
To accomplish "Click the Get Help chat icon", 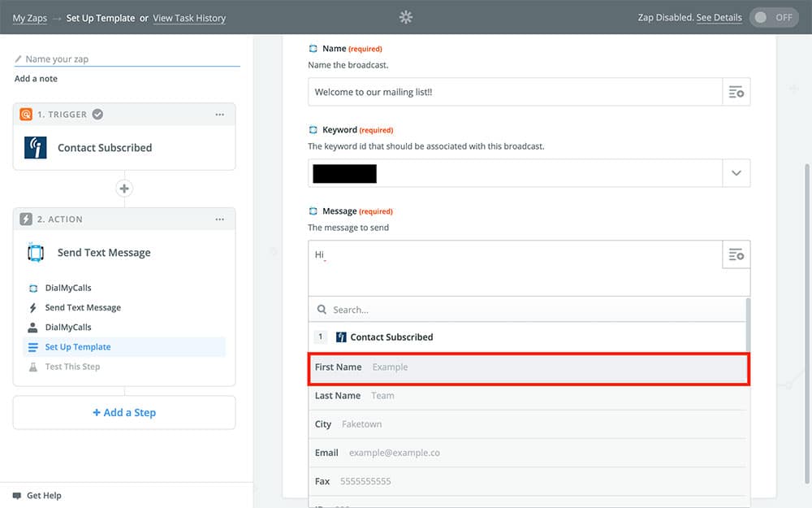I will (17, 495).
